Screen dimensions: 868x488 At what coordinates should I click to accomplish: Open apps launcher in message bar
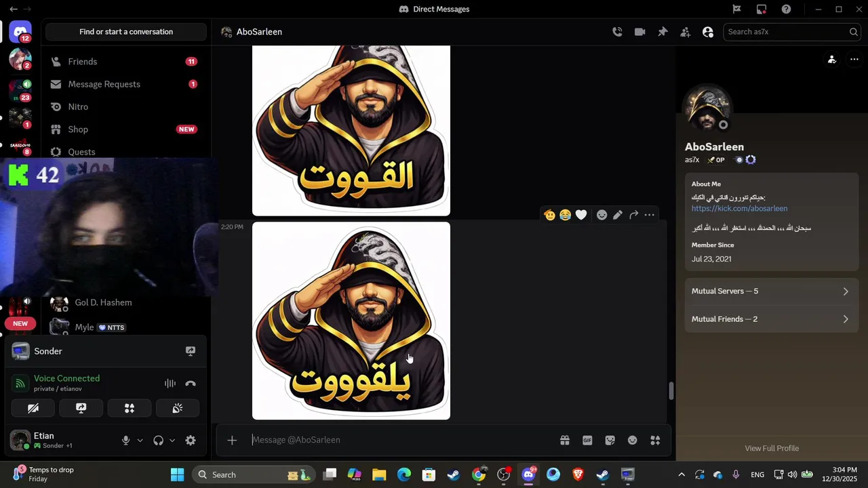[655, 441]
